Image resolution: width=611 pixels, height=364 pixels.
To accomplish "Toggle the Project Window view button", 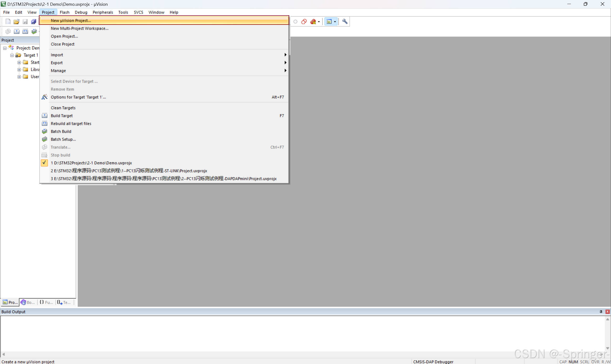I will click(x=329, y=21).
